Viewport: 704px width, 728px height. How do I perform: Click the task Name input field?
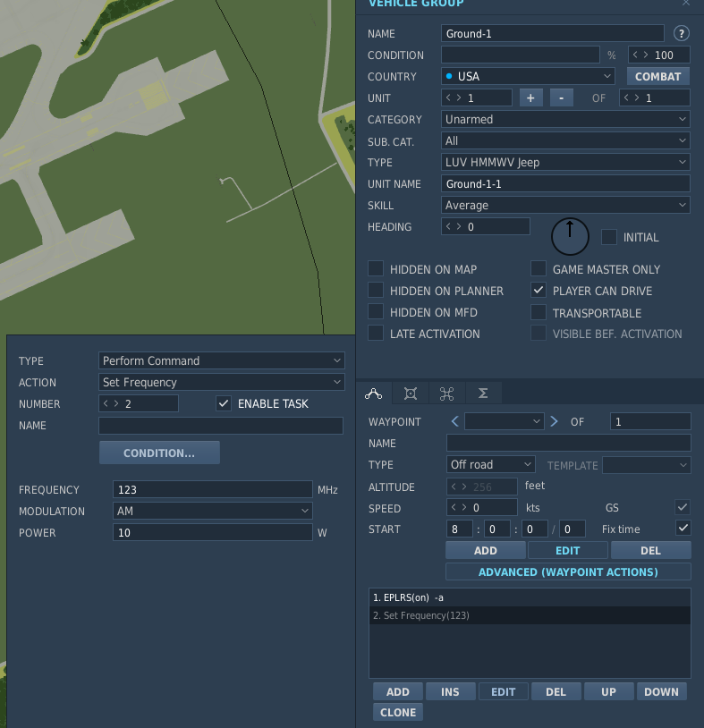point(221,426)
